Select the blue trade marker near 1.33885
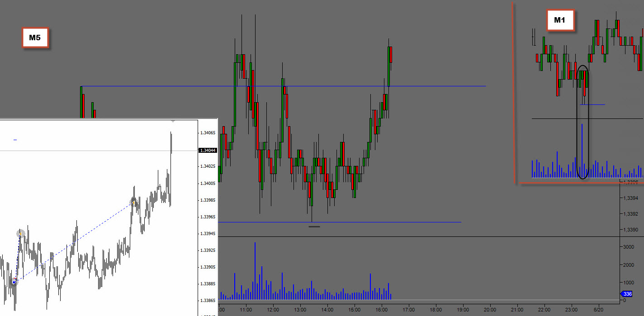 point(14,282)
